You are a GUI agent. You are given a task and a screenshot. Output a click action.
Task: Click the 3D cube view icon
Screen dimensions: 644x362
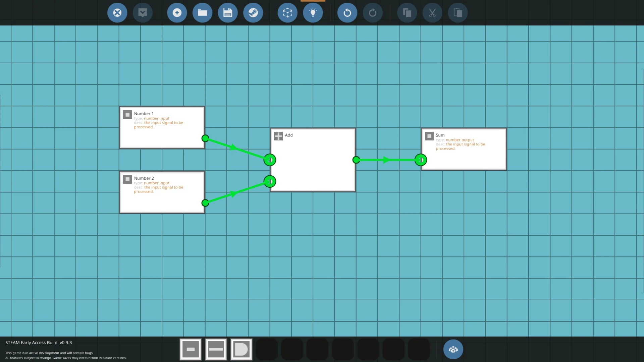click(x=287, y=13)
